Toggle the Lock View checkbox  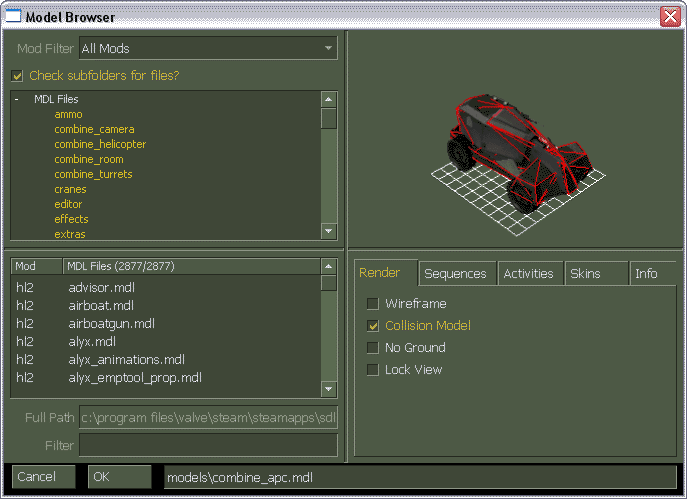click(x=373, y=370)
